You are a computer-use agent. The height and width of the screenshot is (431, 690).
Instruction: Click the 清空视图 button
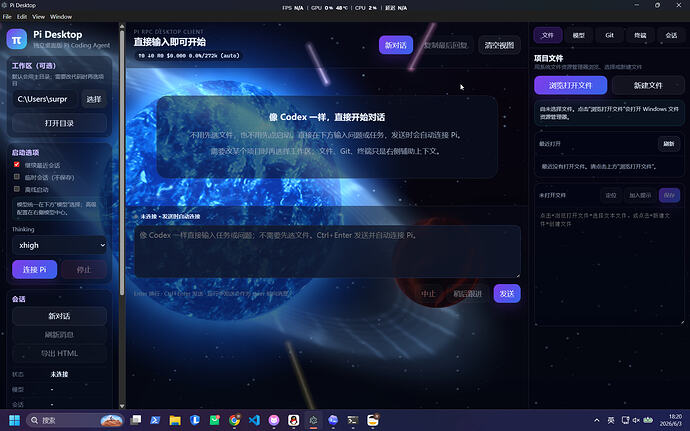click(499, 45)
